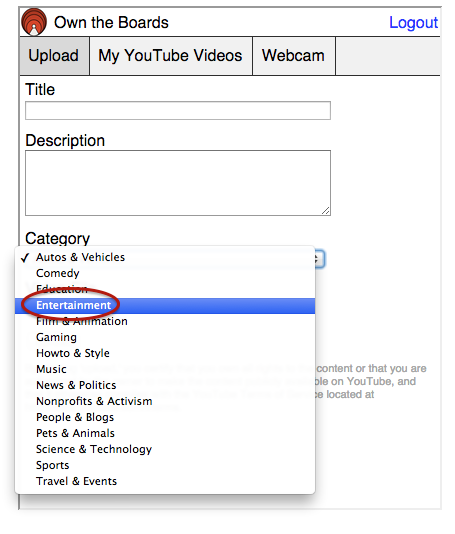Focus the Title input field
The width and height of the screenshot is (455, 534).
[x=178, y=110]
